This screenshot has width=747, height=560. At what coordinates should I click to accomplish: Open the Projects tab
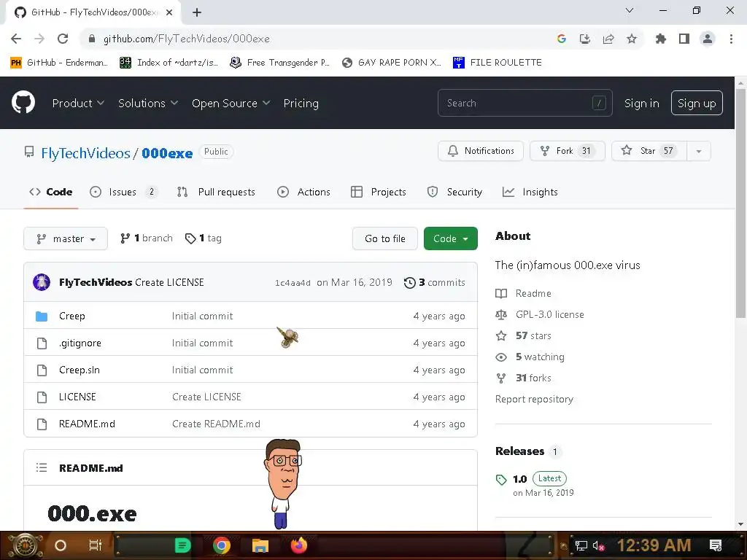(379, 192)
